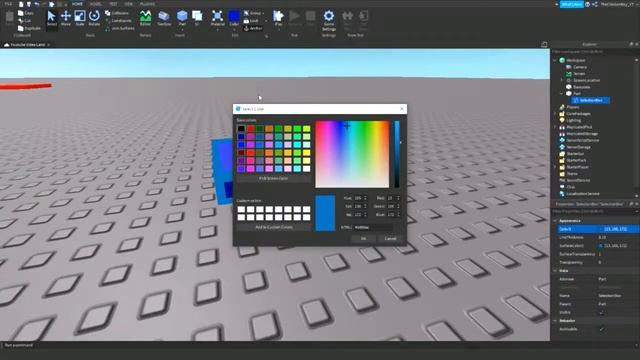Click the HTML color code field
The height and width of the screenshot is (360, 640).
373,227
